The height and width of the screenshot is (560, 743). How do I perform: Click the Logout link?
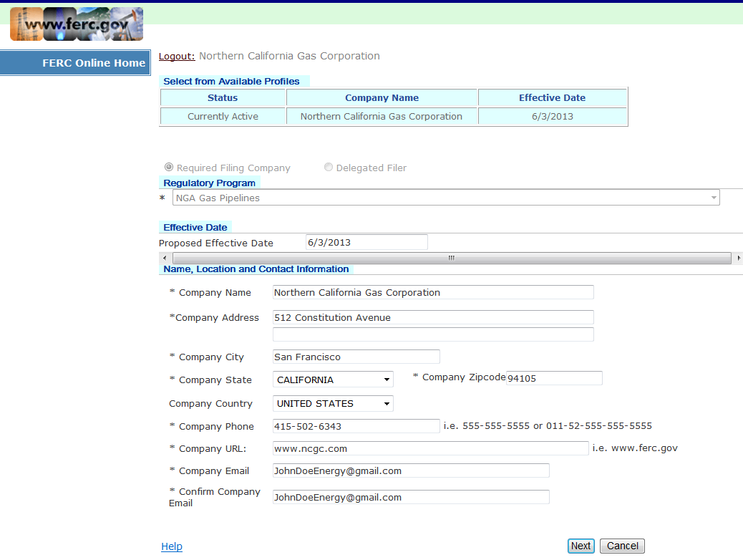[x=176, y=56]
